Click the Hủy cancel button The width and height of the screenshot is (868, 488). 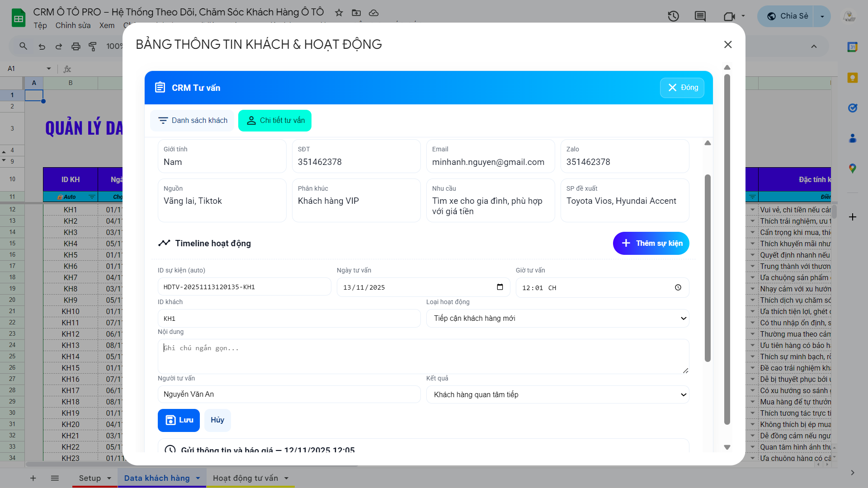coord(217,420)
